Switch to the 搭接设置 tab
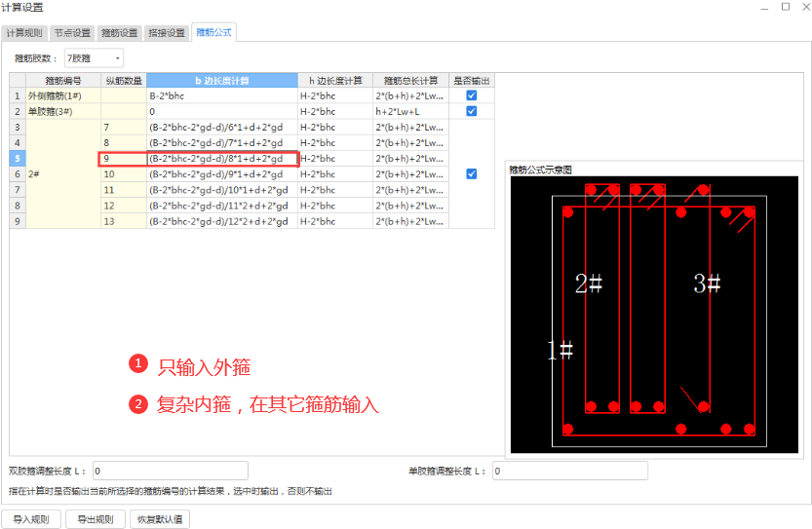Viewport: 812px width, 529px height. click(167, 32)
